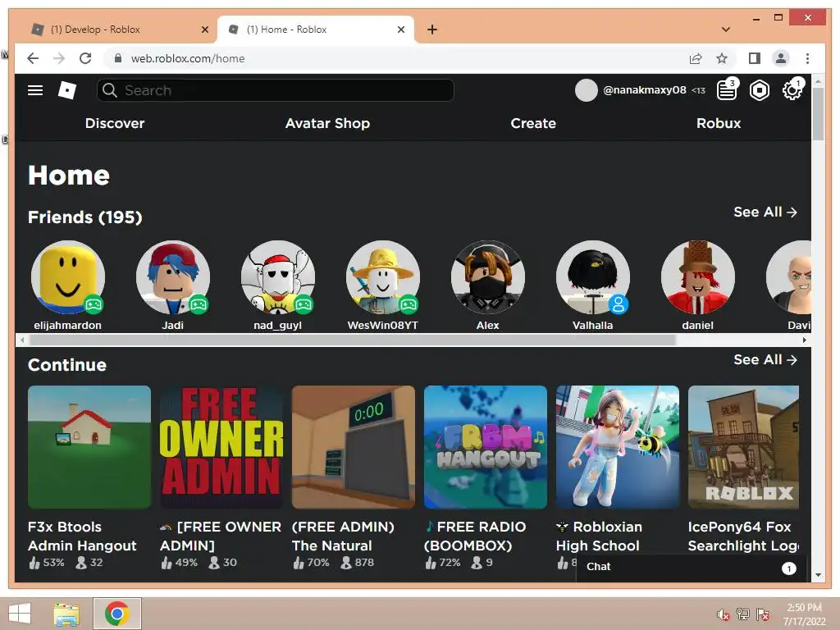Screen dimensions: 840x630
Task: View the site lock info icon
Action: pos(118,58)
